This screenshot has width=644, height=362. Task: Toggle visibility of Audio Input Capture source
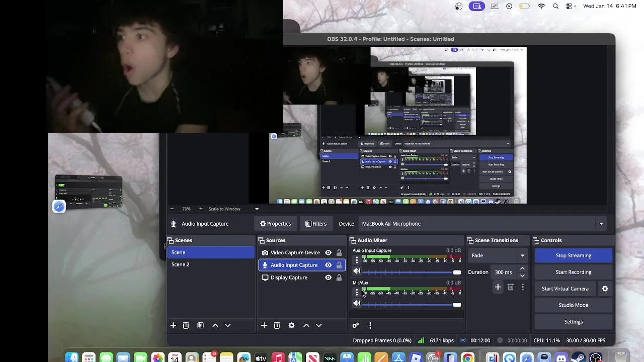(x=328, y=265)
